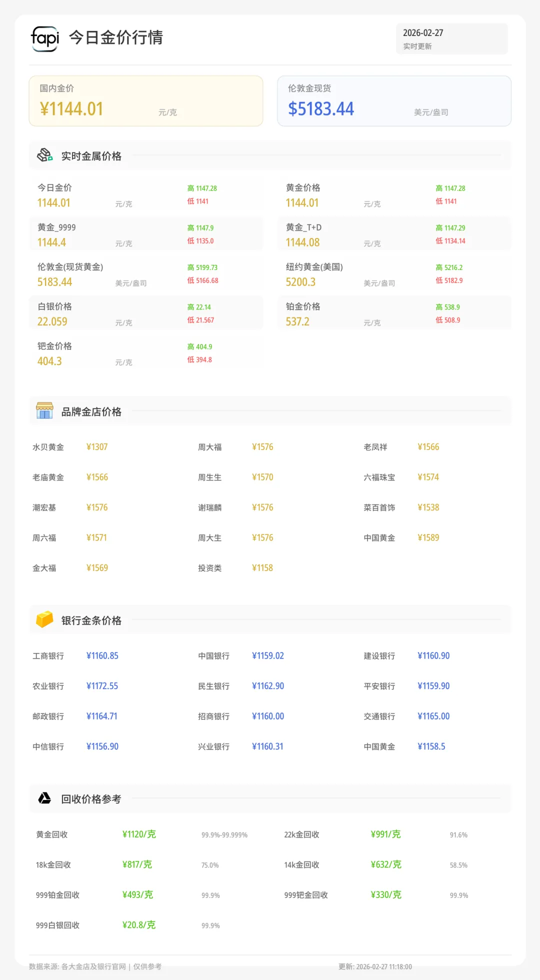540x980 pixels.
Task: Click the 更新: 2026-02-27 11:18:00 timestamp
Action: point(375,966)
